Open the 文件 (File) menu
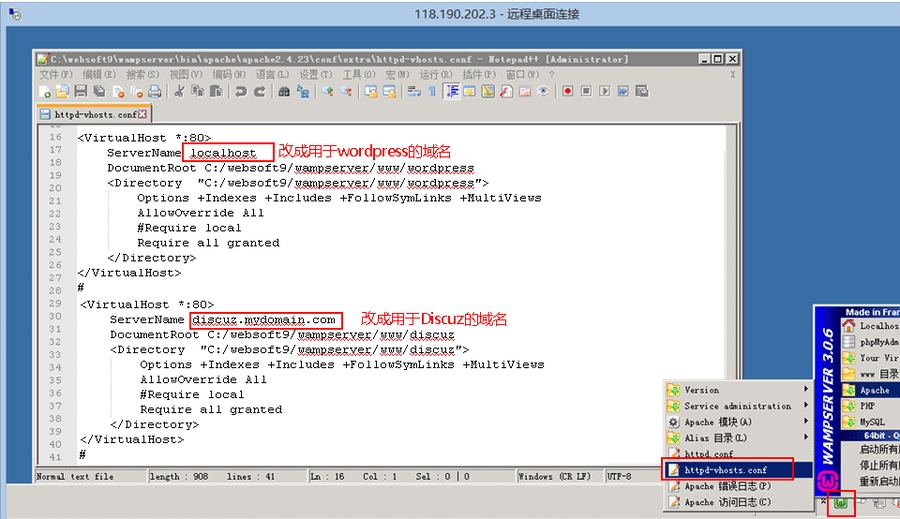Image resolution: width=900 pixels, height=519 pixels. coord(54,74)
